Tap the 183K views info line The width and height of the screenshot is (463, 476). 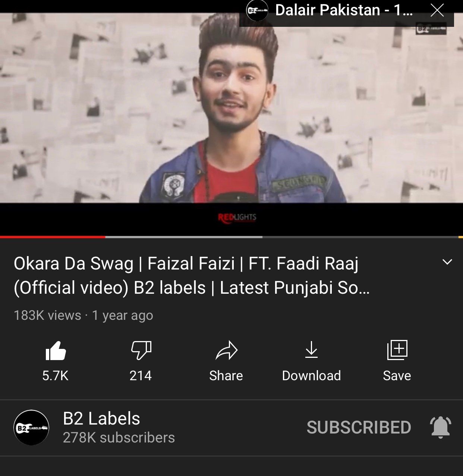coord(84,315)
